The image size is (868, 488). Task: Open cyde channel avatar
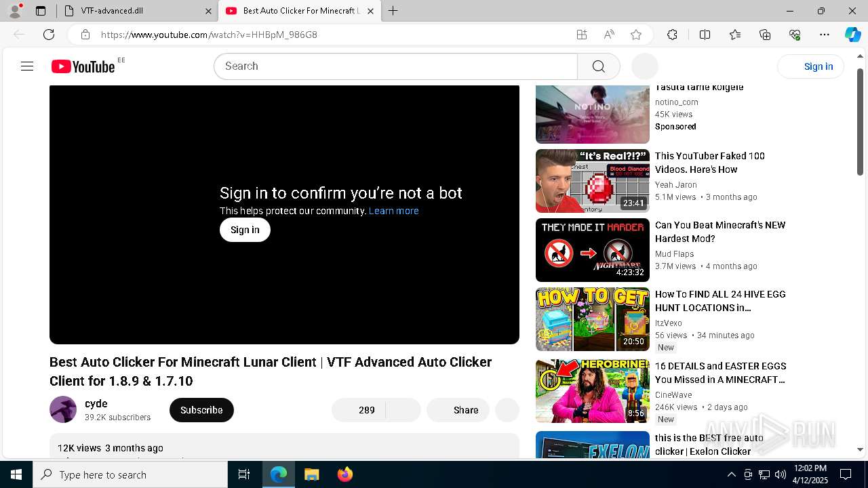point(63,409)
